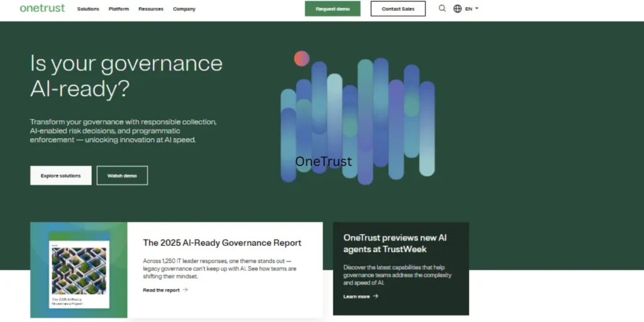Click the globe language icon
Image resolution: width=644 pixels, height=322 pixels.
458,9
